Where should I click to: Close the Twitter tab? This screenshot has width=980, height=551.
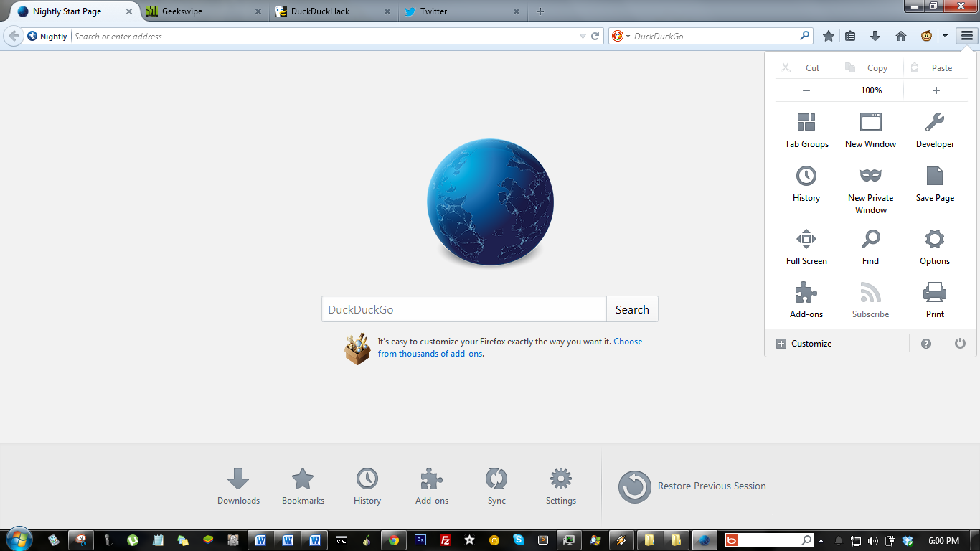tap(517, 11)
